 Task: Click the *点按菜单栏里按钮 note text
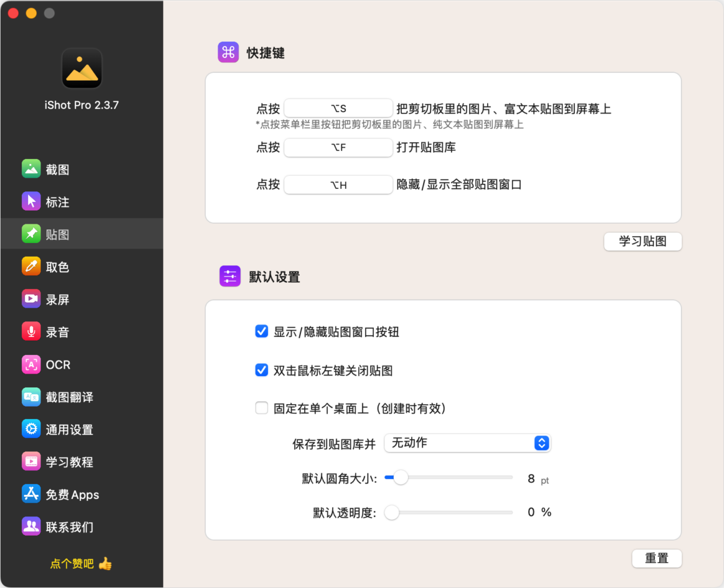[389, 124]
